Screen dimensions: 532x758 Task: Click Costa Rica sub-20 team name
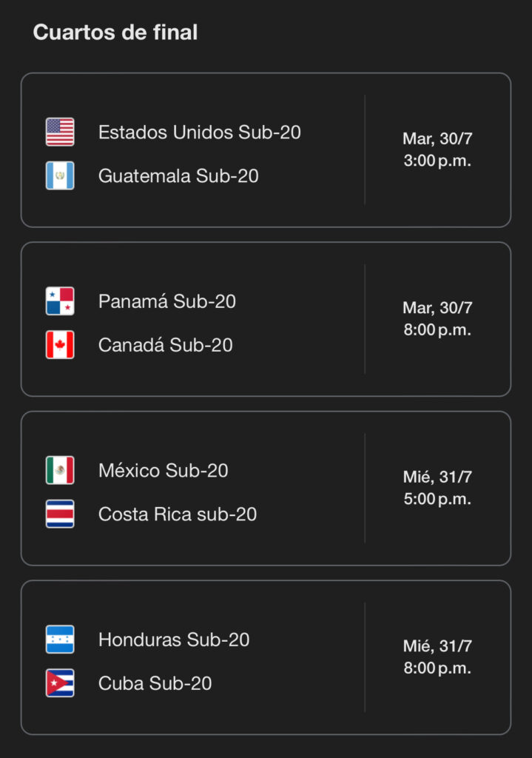178,514
